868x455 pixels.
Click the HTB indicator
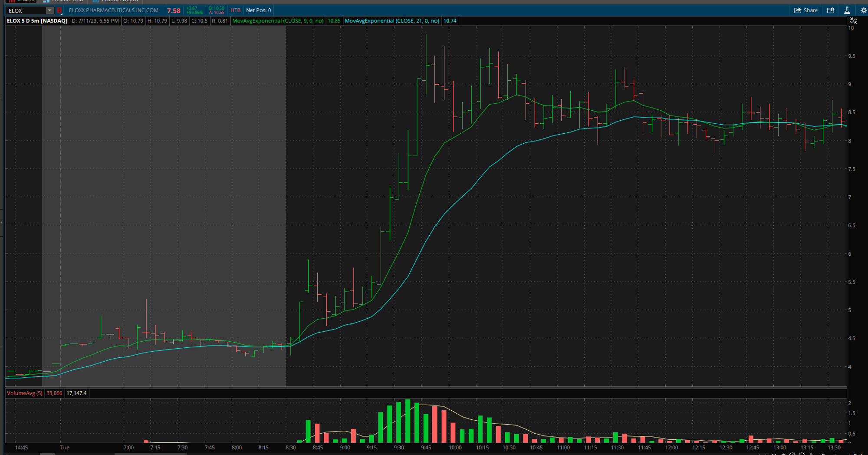[235, 10]
